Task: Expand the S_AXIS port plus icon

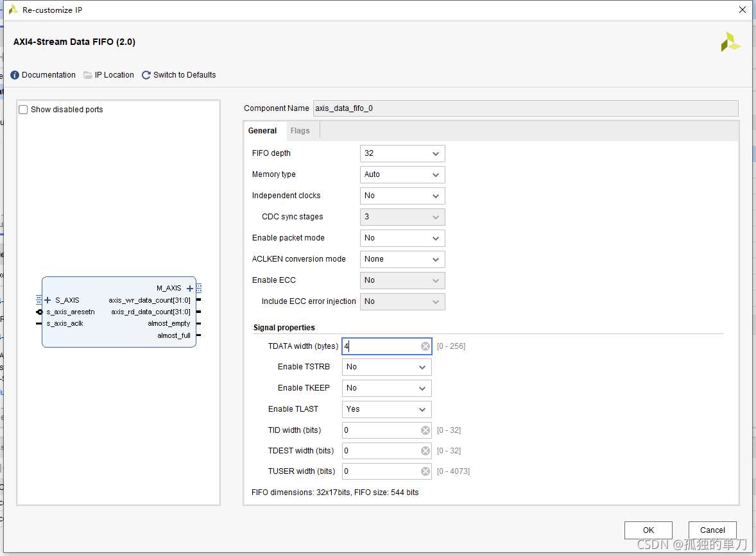Action: (47, 300)
